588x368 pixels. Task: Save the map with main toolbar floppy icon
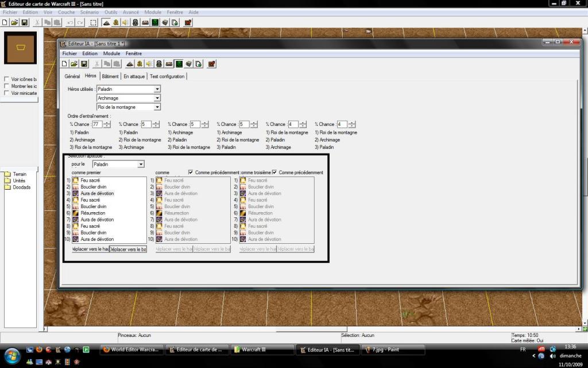point(24,22)
